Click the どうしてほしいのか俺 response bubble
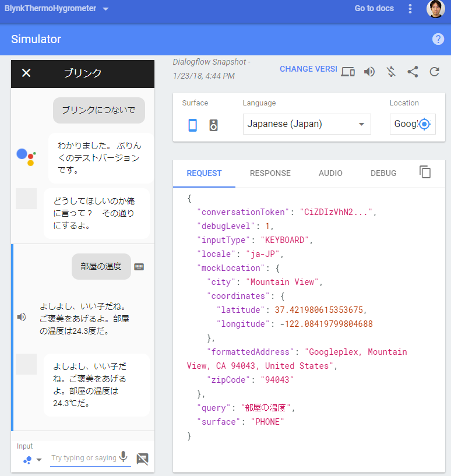The image size is (451, 476). point(97,213)
